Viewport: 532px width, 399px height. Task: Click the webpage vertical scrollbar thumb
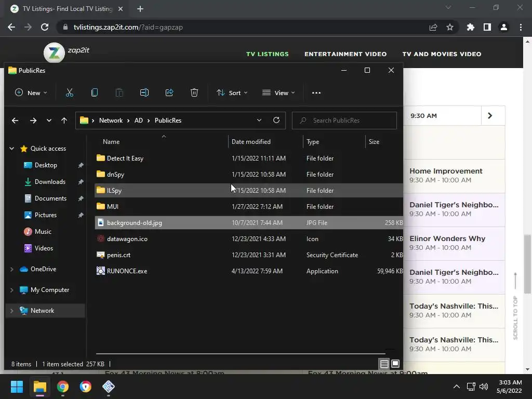[x=527, y=264]
